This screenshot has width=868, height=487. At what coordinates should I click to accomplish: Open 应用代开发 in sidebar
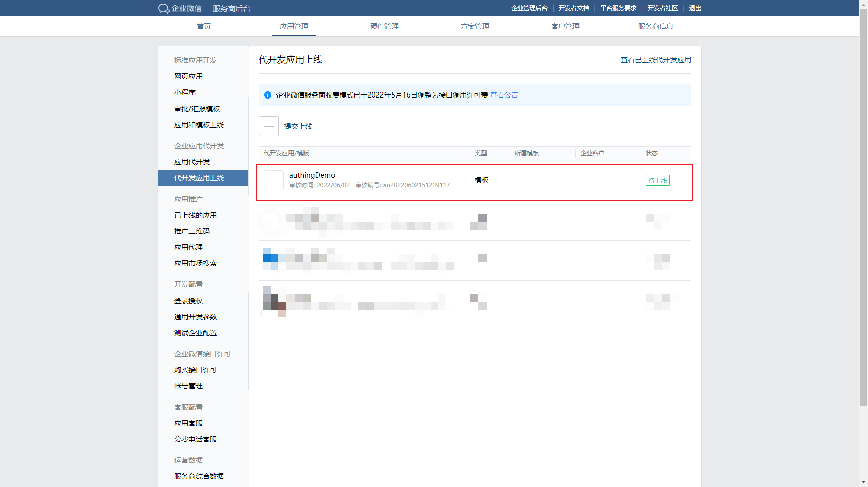(192, 162)
